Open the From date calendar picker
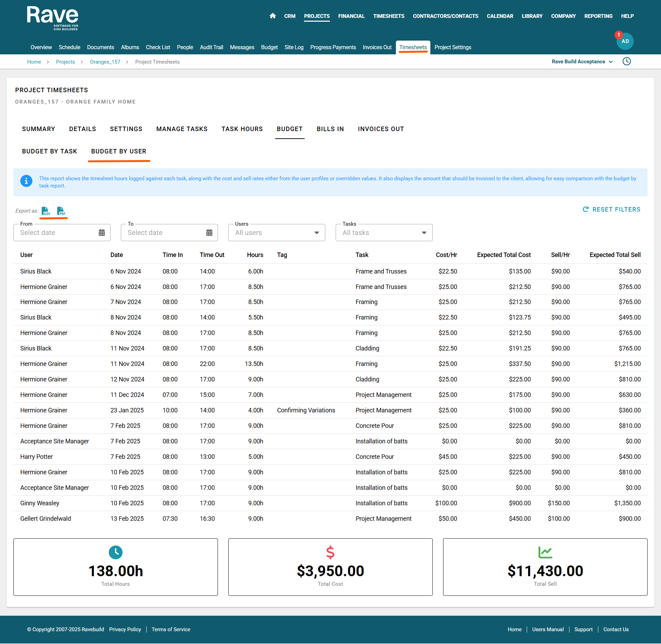The height and width of the screenshot is (644, 661). point(102,233)
